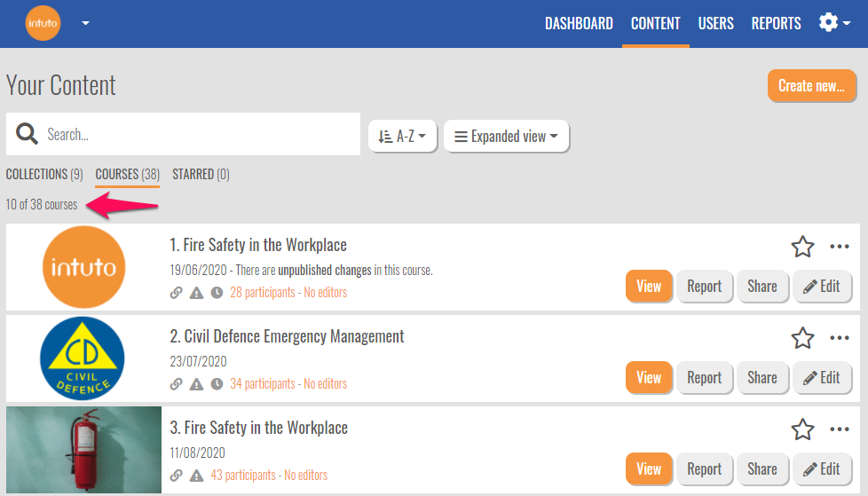Switch to the Collections tab
Image resolution: width=868 pixels, height=496 pixels.
[x=44, y=175]
